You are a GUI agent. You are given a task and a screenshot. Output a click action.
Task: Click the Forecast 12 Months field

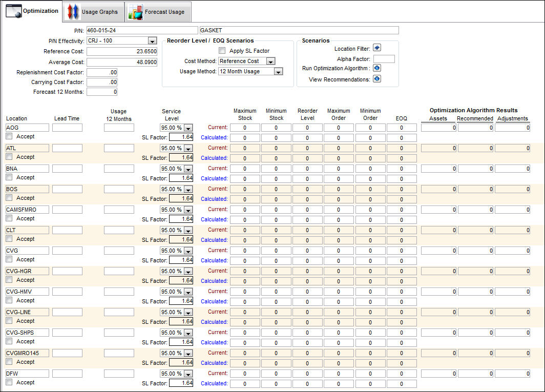point(102,92)
